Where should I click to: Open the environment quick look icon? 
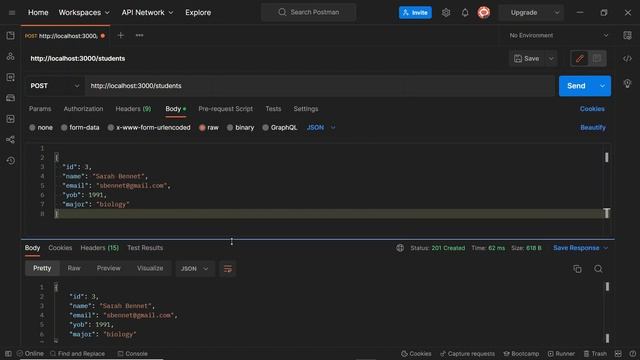(627, 36)
